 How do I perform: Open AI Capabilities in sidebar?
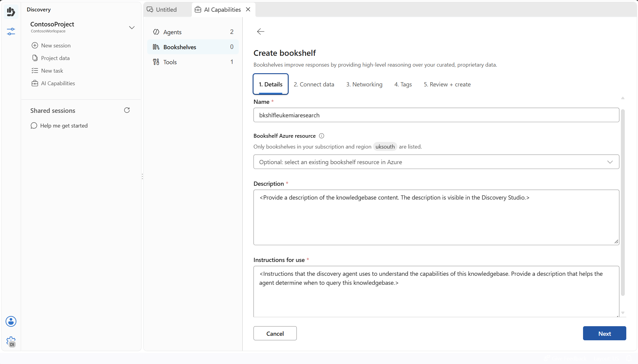53,83
